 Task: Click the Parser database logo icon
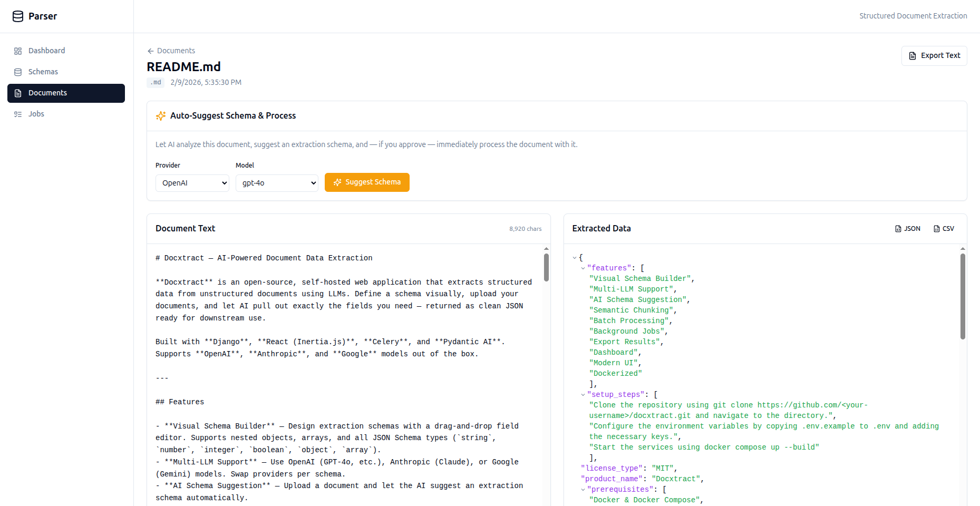18,16
